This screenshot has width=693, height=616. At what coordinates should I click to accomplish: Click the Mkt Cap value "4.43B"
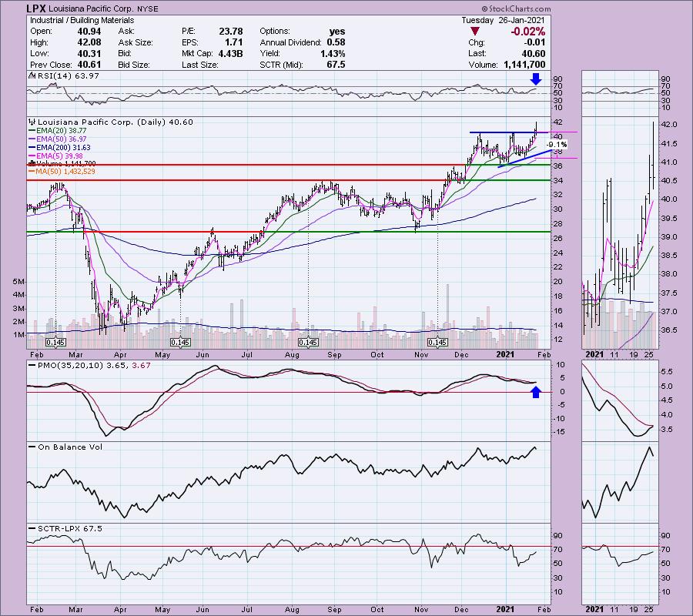(x=231, y=53)
